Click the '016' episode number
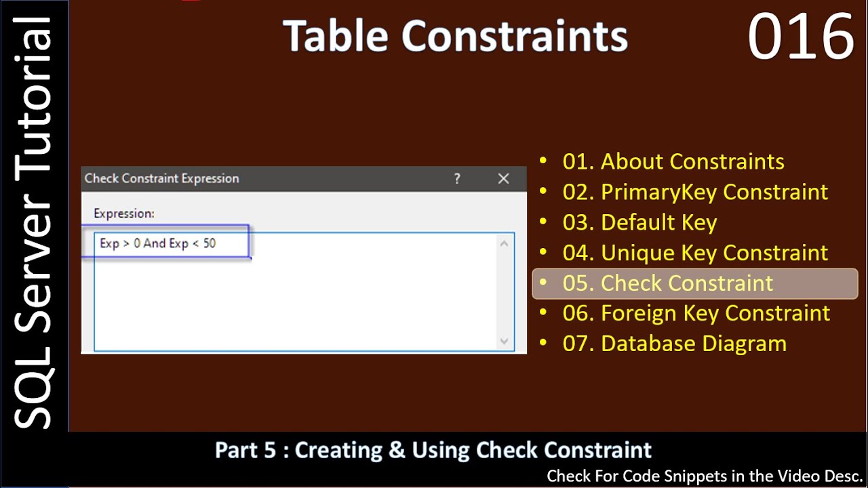Viewport: 868px width, 488px height. [x=800, y=37]
